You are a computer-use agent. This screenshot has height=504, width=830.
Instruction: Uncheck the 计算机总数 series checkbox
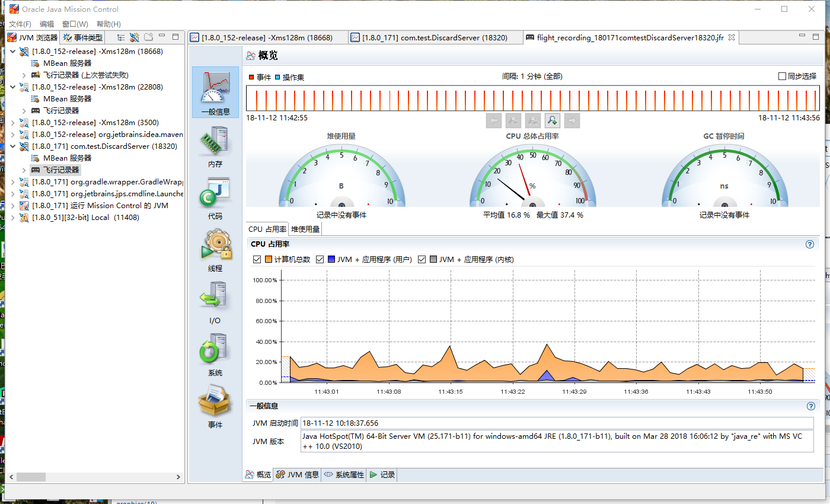[257, 259]
